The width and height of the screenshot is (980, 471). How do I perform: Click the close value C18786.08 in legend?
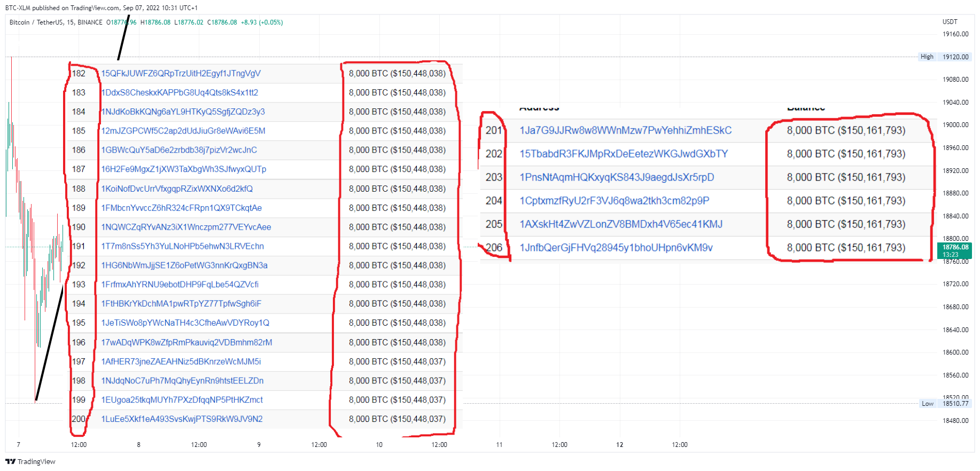(222, 22)
